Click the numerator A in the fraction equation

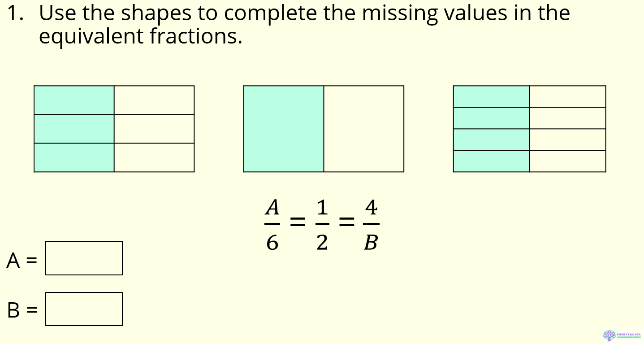coord(272,207)
